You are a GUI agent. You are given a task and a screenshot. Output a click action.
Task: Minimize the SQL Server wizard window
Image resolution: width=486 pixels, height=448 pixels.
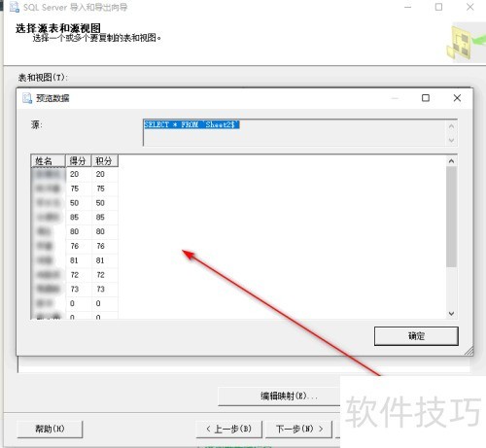[x=408, y=7]
